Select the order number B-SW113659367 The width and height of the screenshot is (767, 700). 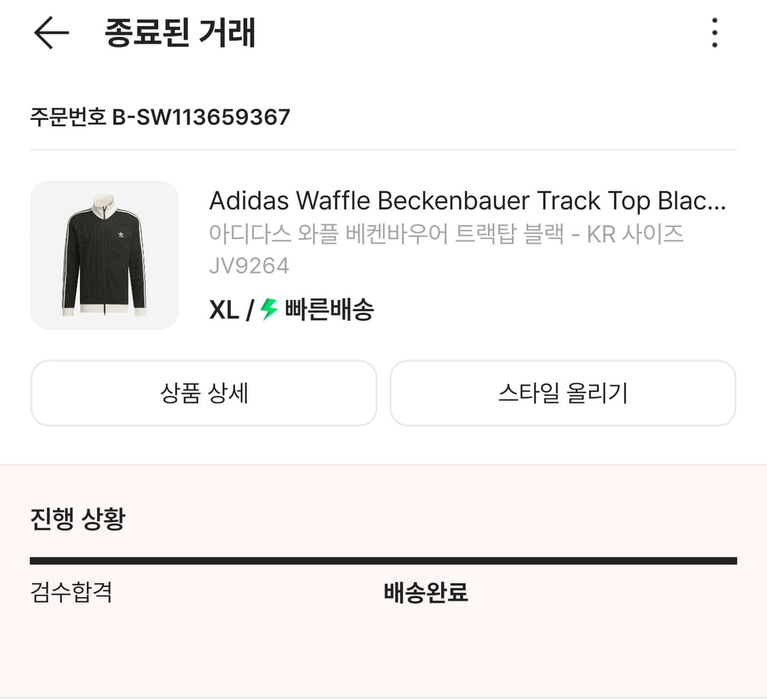coord(160,117)
